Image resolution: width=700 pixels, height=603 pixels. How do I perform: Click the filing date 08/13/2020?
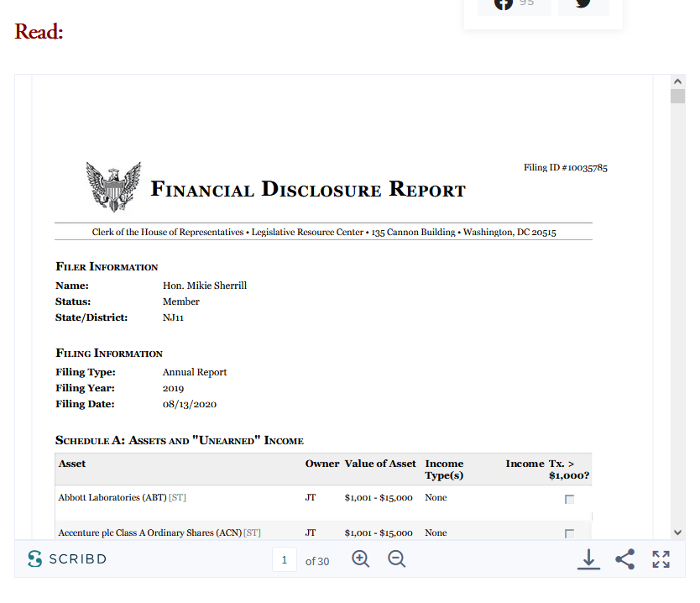coord(190,404)
